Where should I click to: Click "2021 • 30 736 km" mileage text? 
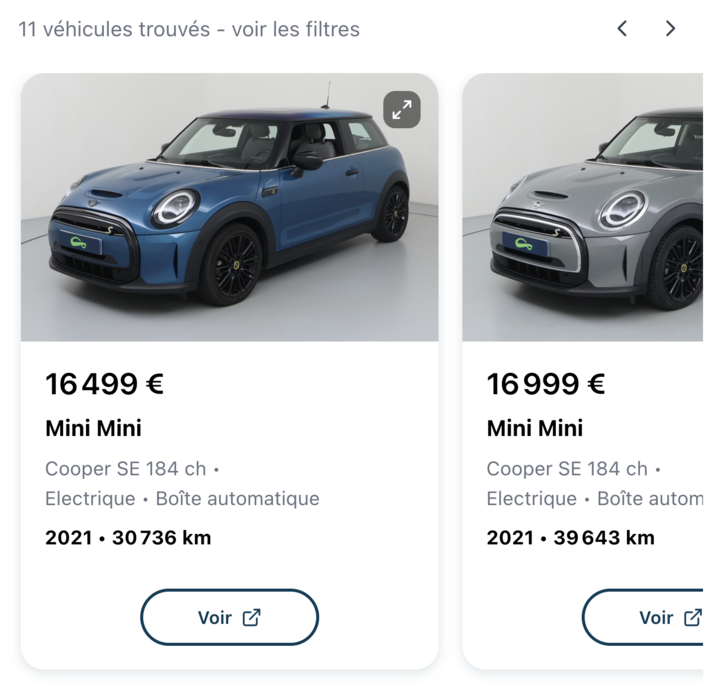point(128,538)
